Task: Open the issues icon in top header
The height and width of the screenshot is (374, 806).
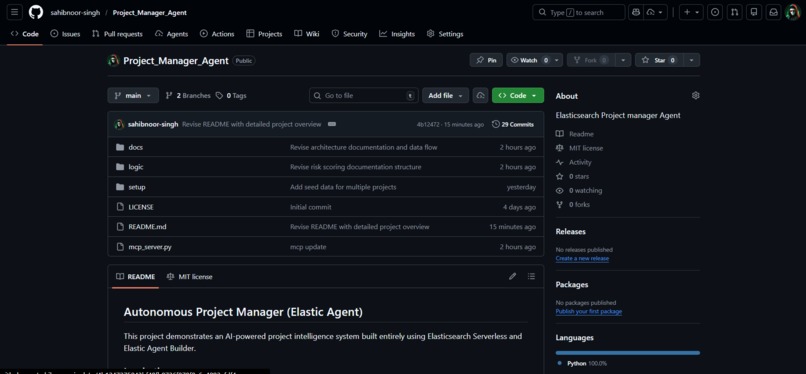Action: pyautogui.click(x=715, y=12)
